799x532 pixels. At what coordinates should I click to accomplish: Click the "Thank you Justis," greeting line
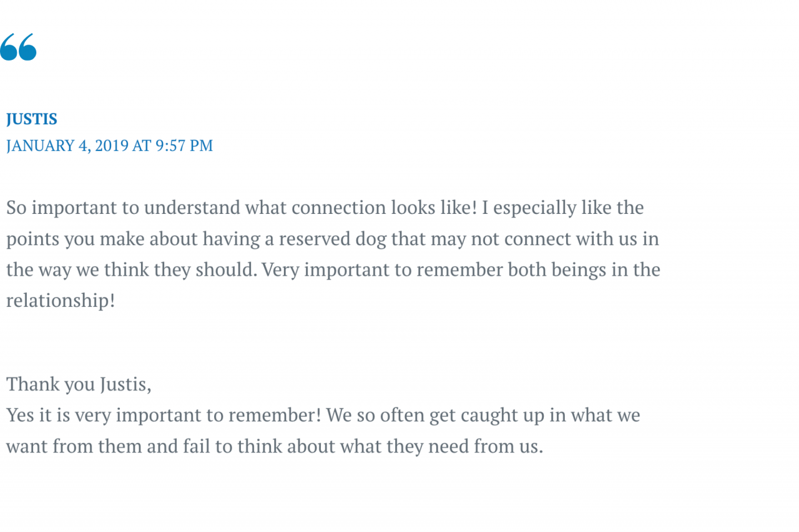[79, 384]
